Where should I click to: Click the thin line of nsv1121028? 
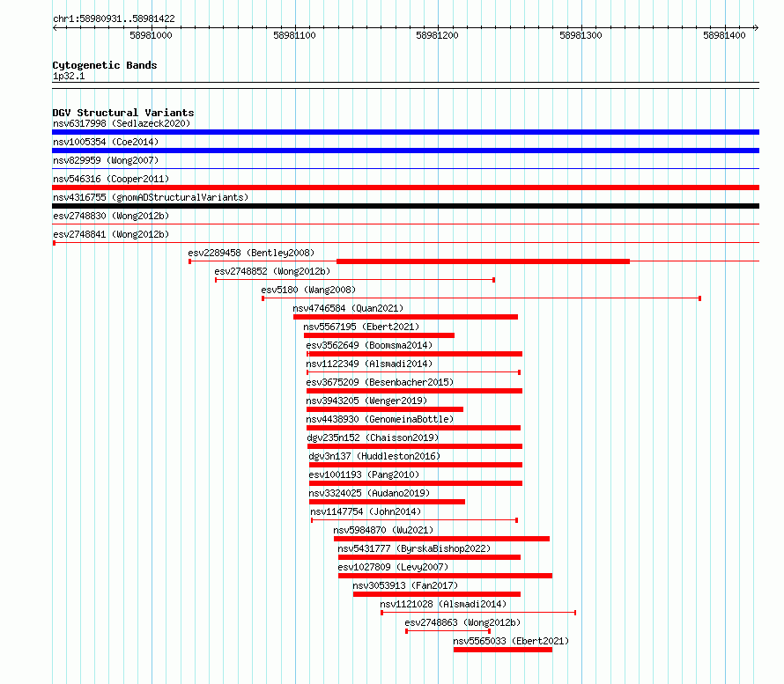(x=478, y=613)
